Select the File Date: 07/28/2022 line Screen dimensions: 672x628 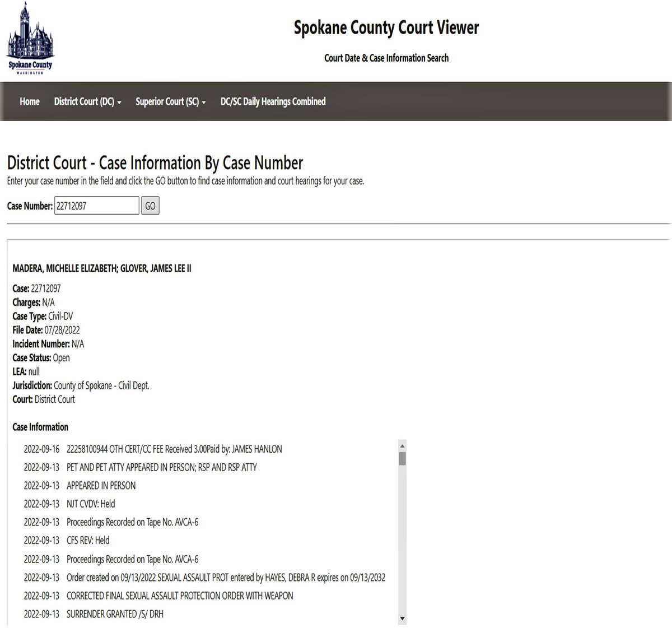pos(46,330)
